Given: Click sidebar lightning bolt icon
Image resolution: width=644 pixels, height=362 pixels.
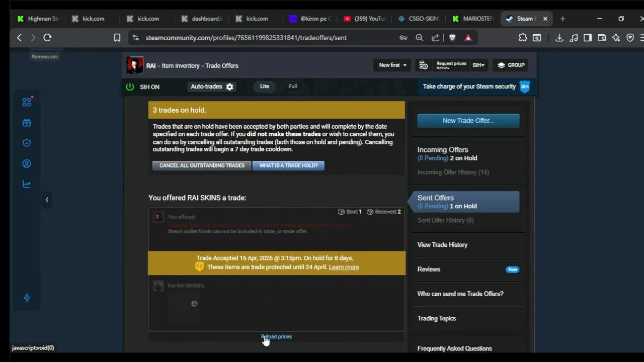Looking at the screenshot, I should 27,298.
